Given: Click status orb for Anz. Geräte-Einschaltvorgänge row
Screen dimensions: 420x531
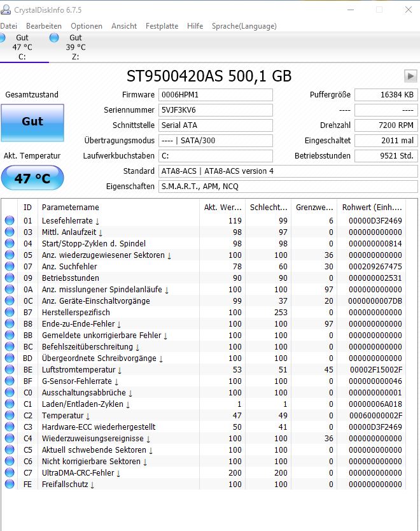Looking at the screenshot, I should tap(10, 301).
